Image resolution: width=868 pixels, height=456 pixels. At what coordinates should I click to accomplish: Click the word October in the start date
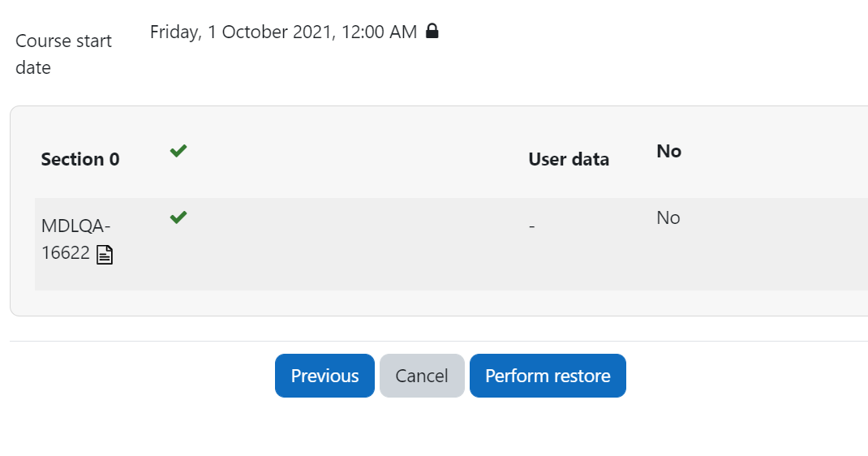click(255, 32)
